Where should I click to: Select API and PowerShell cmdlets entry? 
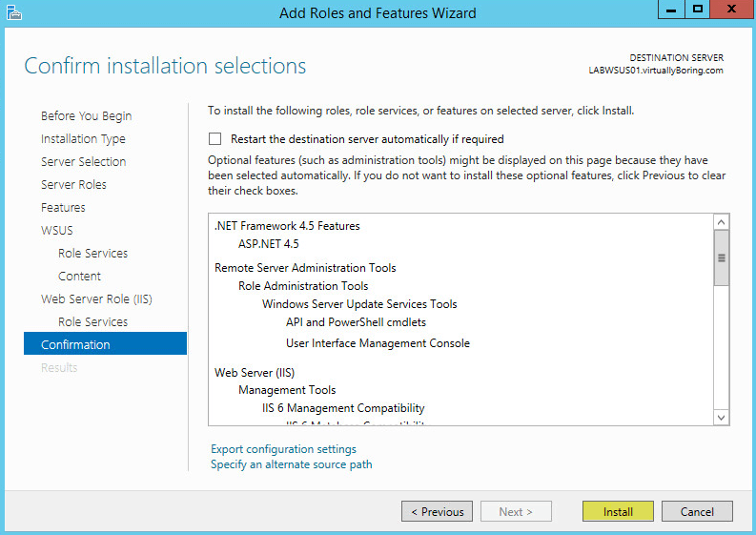coord(356,322)
